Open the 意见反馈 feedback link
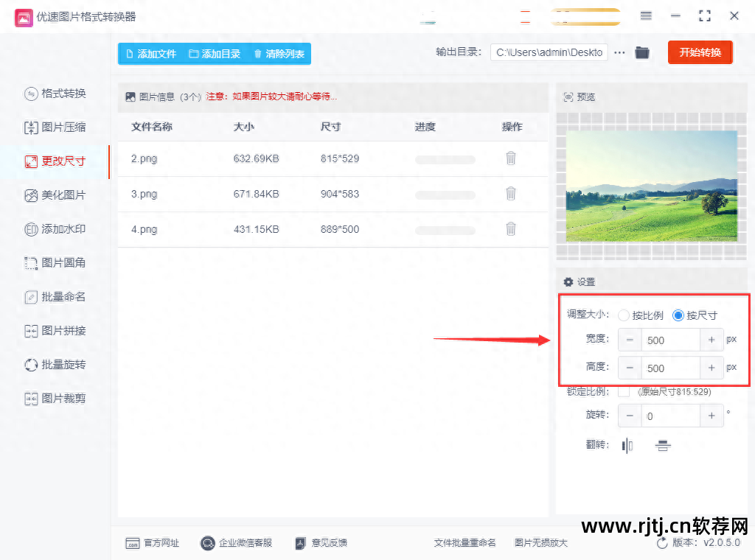Screen dimensions: 755x560 (x=321, y=542)
